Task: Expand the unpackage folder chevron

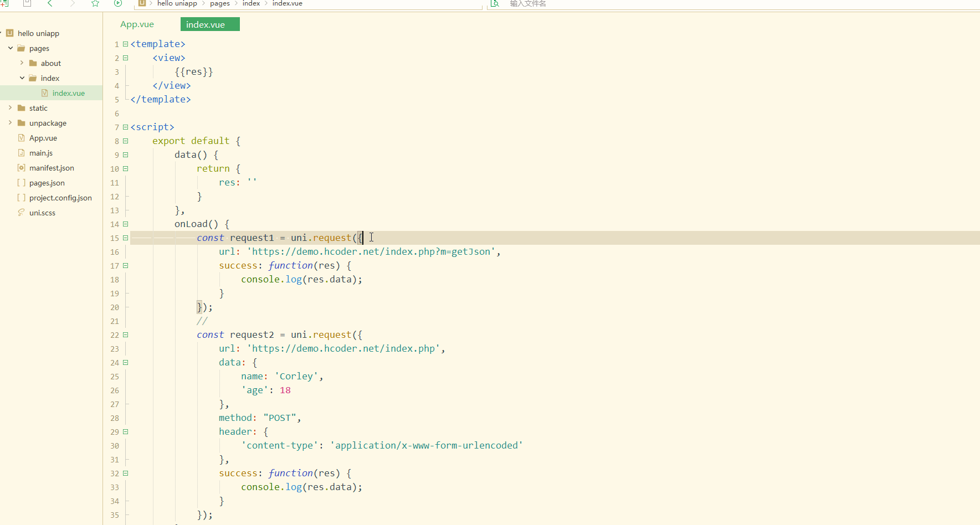Action: click(11, 123)
